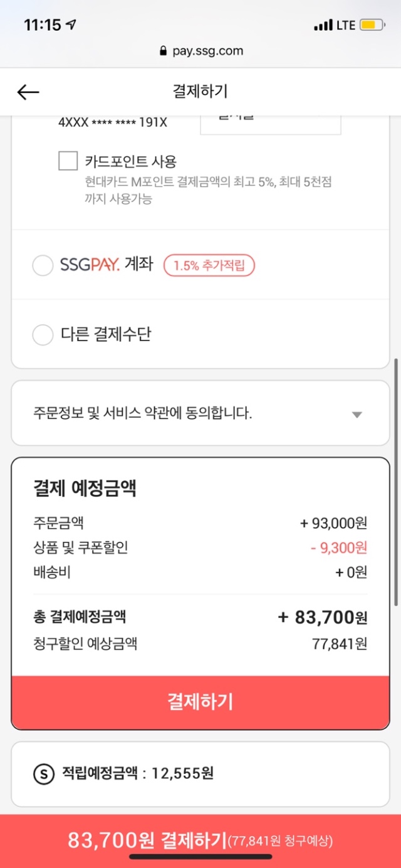Image resolution: width=401 pixels, height=868 pixels.
Task: Select the SSGPAY 계좌 radio button
Action: tap(43, 266)
